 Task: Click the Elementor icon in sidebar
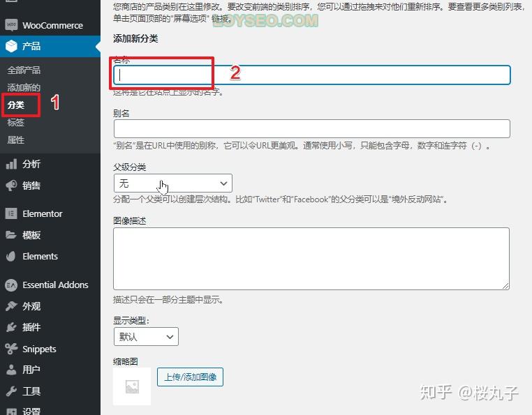point(11,213)
